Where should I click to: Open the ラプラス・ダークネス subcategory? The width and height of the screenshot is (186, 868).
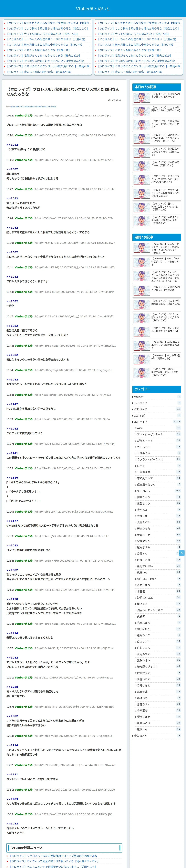pos(158,460)
